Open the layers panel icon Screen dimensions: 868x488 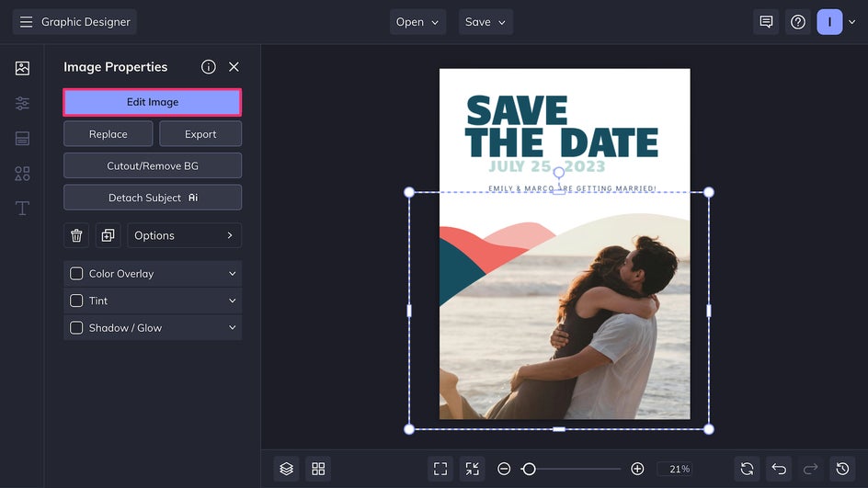coord(287,469)
